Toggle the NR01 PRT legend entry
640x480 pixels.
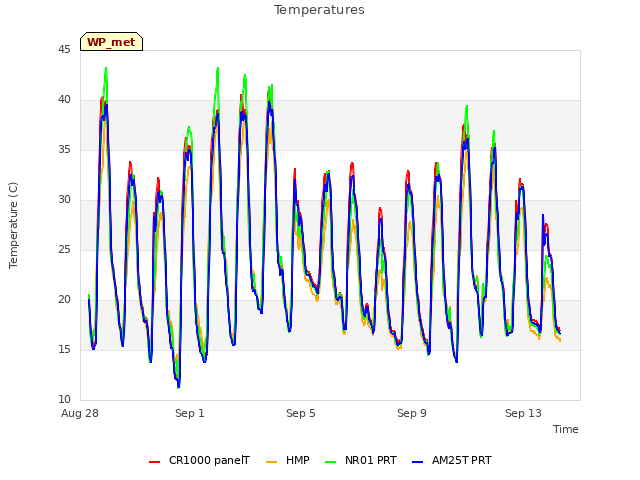[x=361, y=460]
